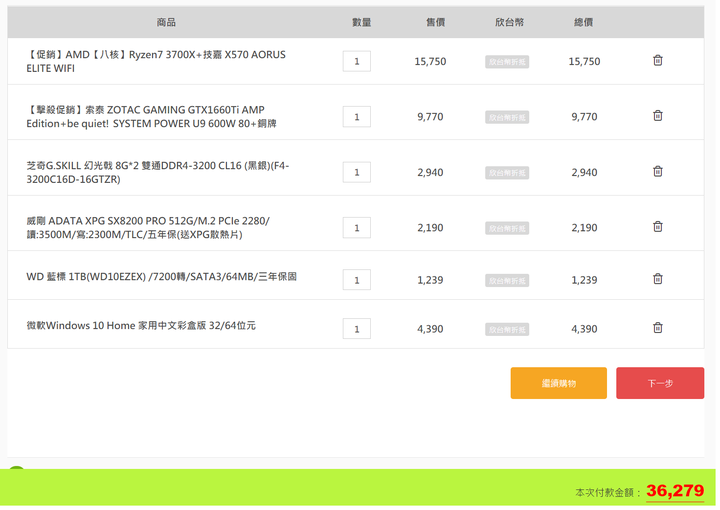The image size is (720, 510).
Task: Click 欣台幣折抵 button in ADATA XPG row
Action: [x=507, y=229]
